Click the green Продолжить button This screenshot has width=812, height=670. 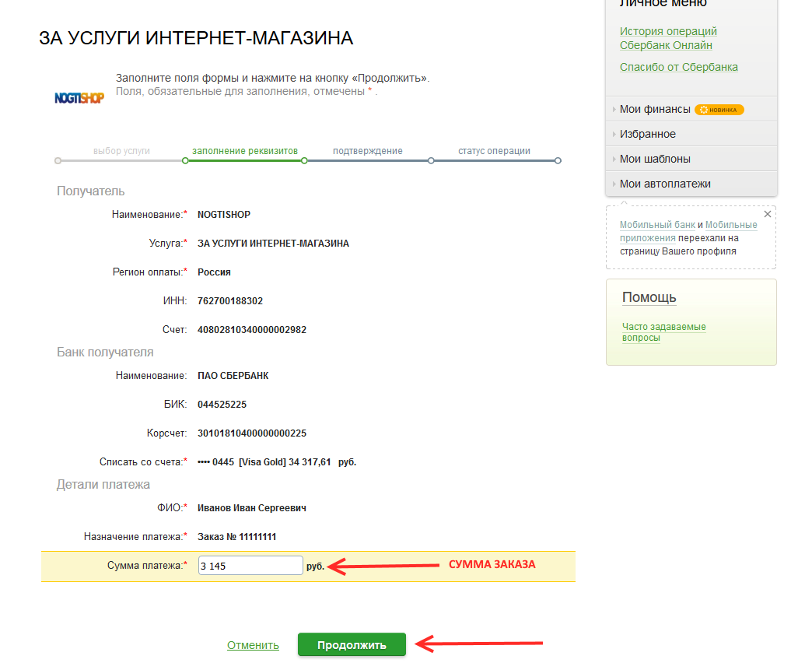click(x=352, y=644)
